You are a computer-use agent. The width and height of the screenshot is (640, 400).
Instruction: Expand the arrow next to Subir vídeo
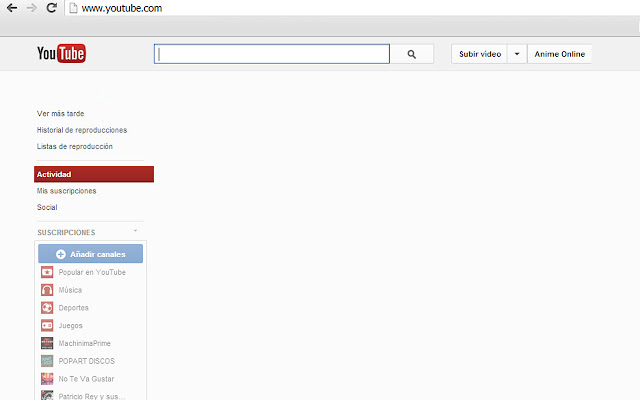[x=517, y=54]
